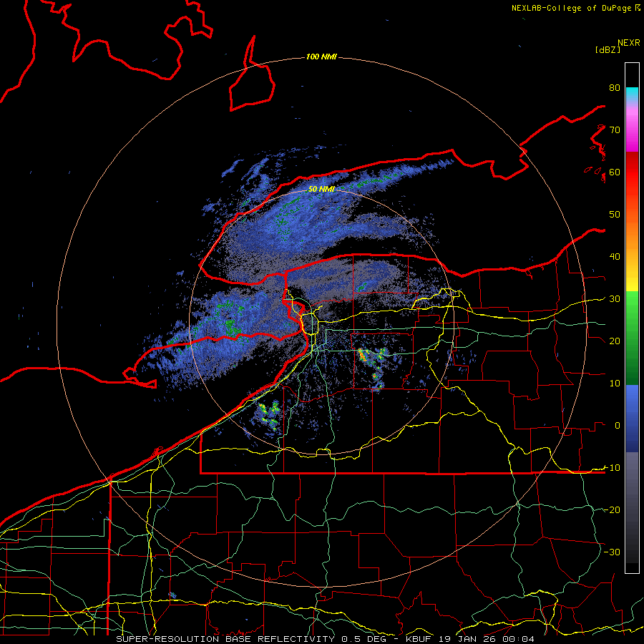Screen dimensions: 644x644
Task: Click the -30 dBZ scale value
Action: (612, 552)
